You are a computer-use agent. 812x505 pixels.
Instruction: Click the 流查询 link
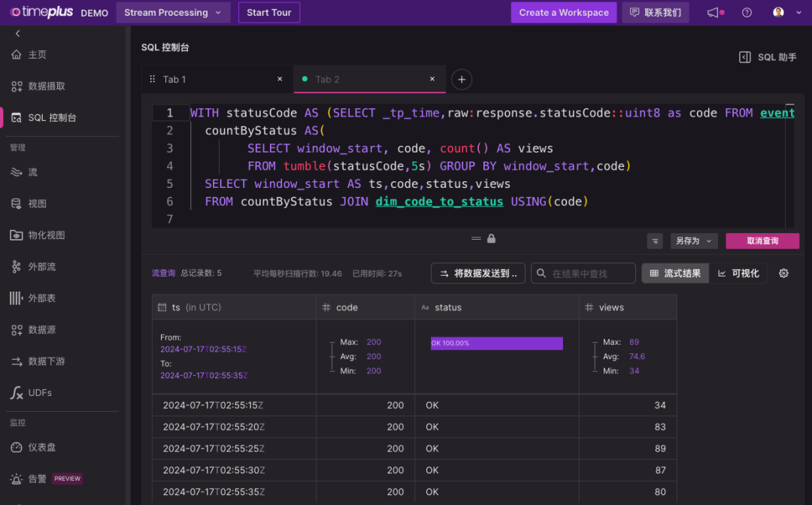pos(163,274)
